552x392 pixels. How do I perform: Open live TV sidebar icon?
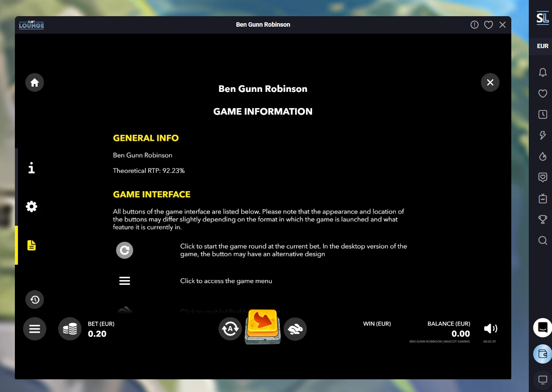point(543,198)
